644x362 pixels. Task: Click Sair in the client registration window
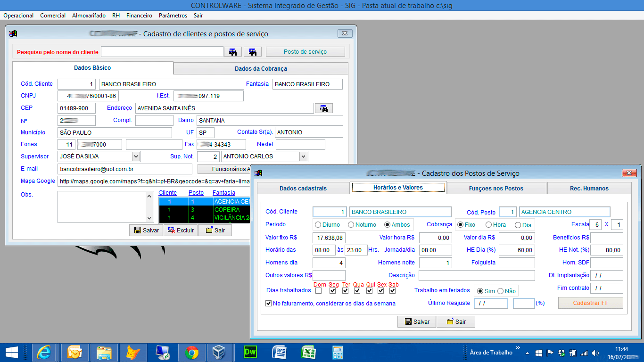click(x=215, y=230)
